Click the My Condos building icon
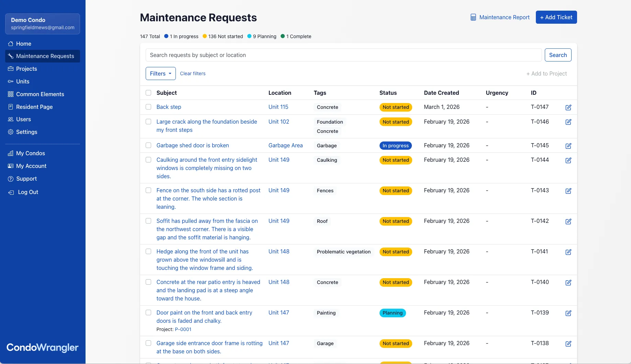 pyautogui.click(x=11, y=153)
